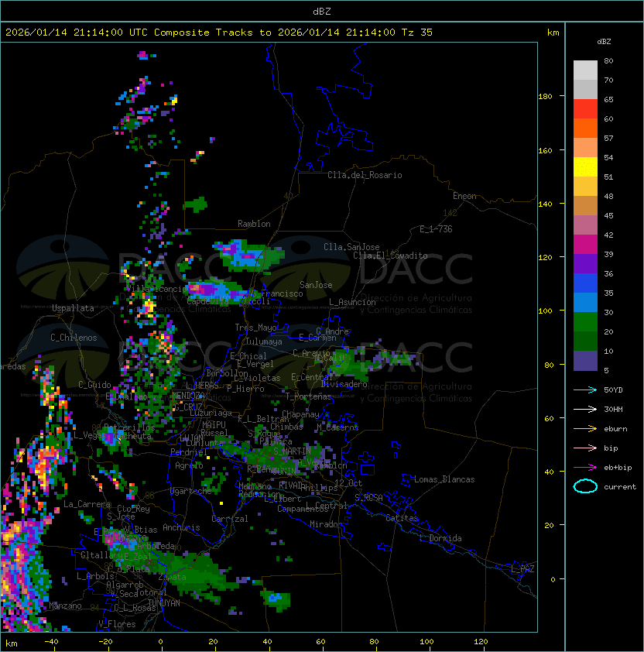The width and height of the screenshot is (644, 652).
Task: Select the 'Potrerillos' location label
Action: [x=129, y=427]
